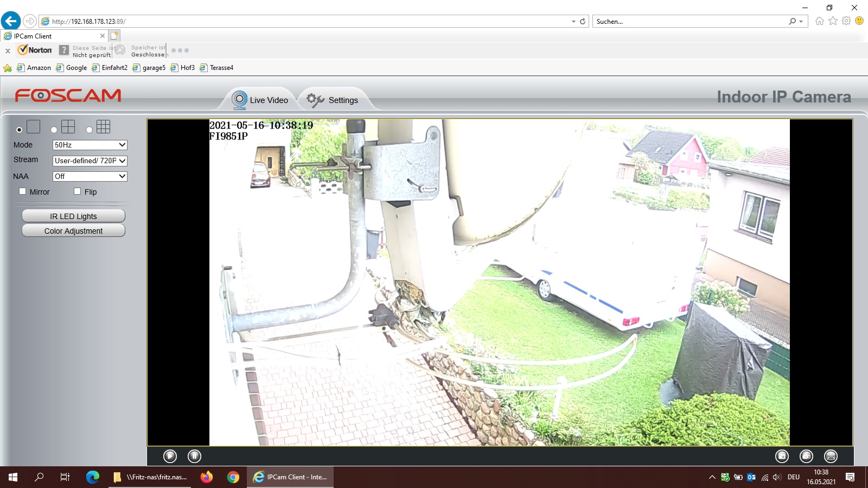Image resolution: width=868 pixels, height=488 pixels.
Task: Open Firefox from the taskbar
Action: (x=207, y=477)
